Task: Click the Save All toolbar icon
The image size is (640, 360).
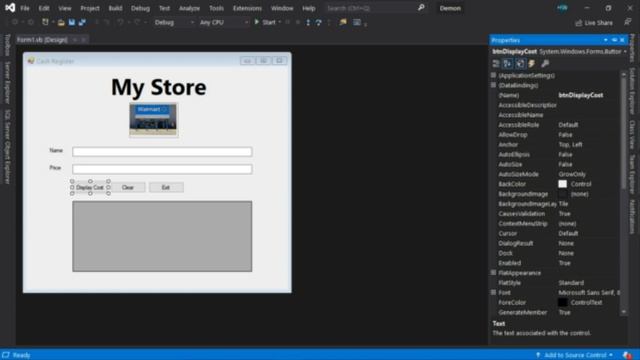Action: (x=82, y=22)
